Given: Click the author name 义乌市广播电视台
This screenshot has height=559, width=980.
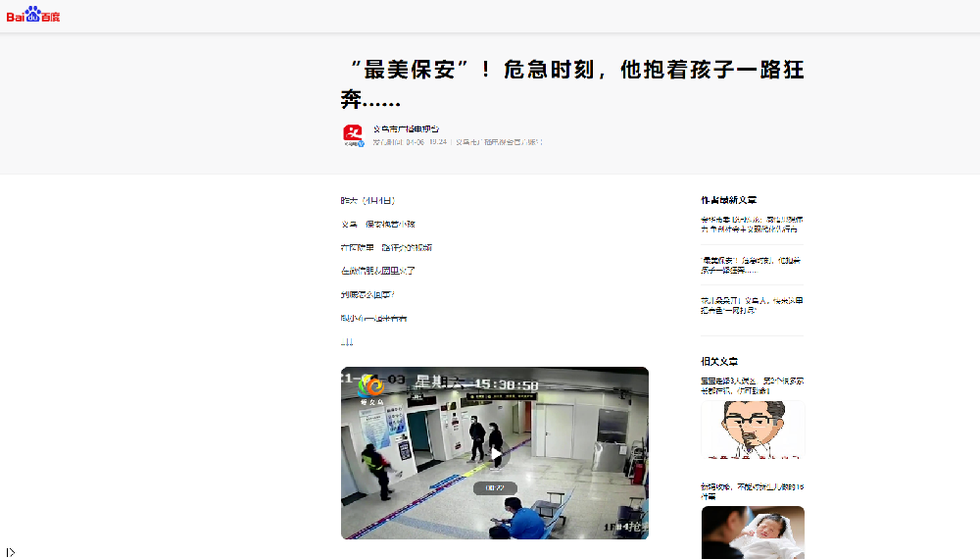Looking at the screenshot, I should pyautogui.click(x=406, y=128).
